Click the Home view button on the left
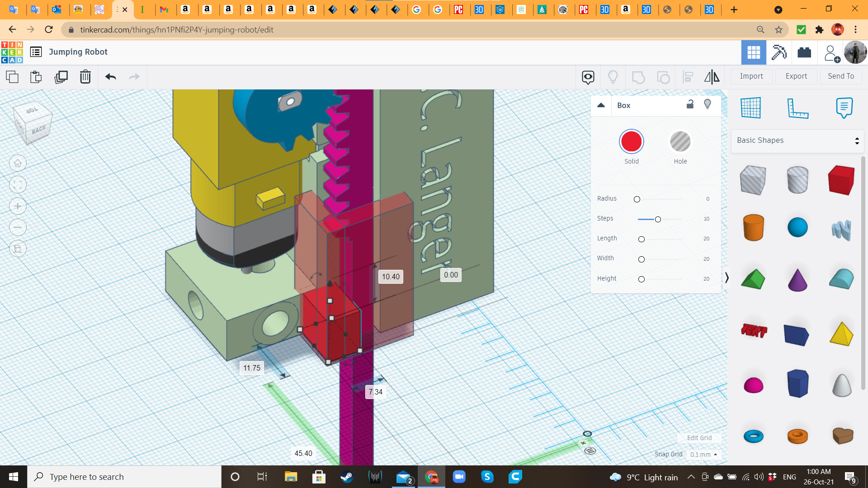The width and height of the screenshot is (868, 488). pos(18,163)
